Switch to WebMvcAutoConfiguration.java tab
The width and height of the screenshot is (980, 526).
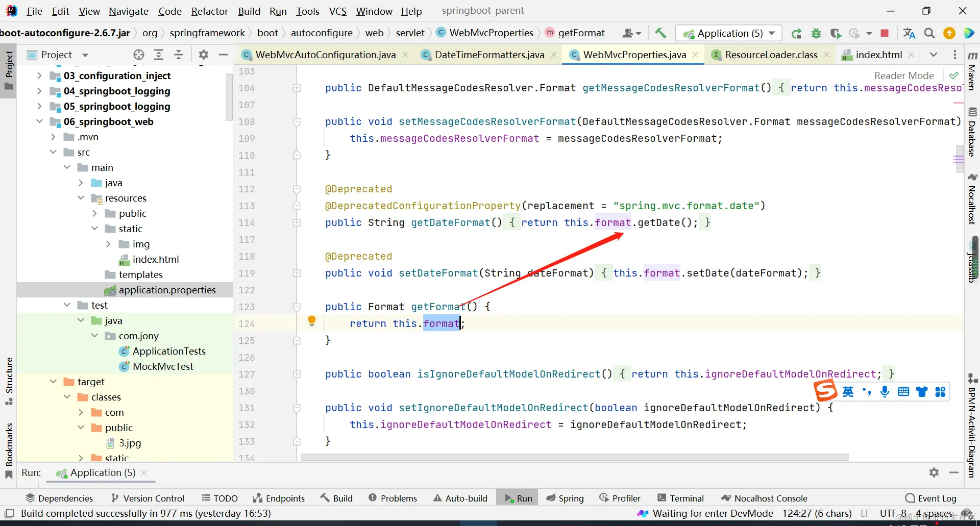point(326,55)
